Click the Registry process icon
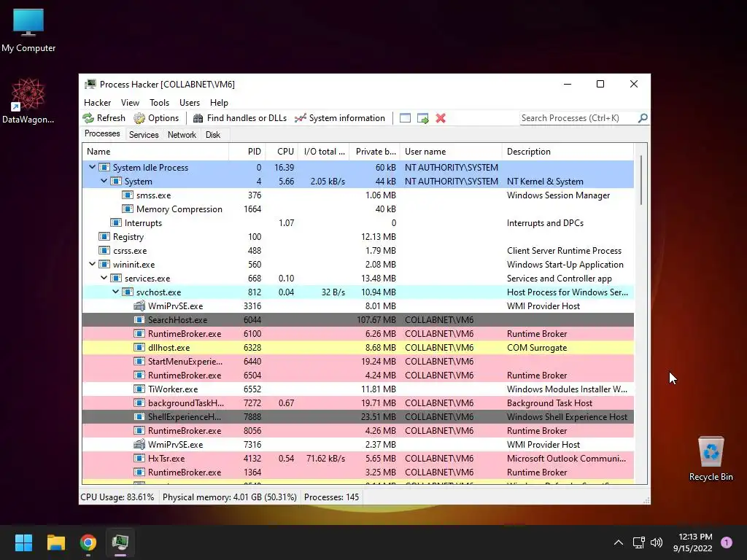 104,237
